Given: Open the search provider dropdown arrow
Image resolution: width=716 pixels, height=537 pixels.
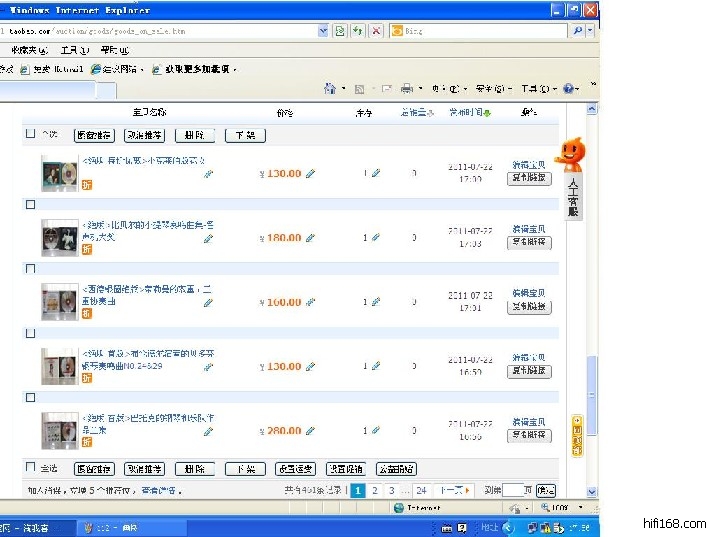Looking at the screenshot, I should [591, 31].
